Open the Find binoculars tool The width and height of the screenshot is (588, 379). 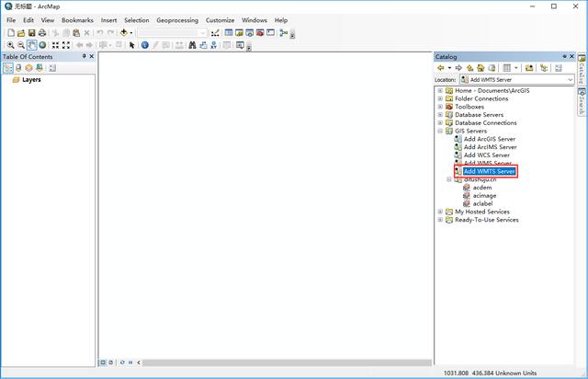point(192,45)
